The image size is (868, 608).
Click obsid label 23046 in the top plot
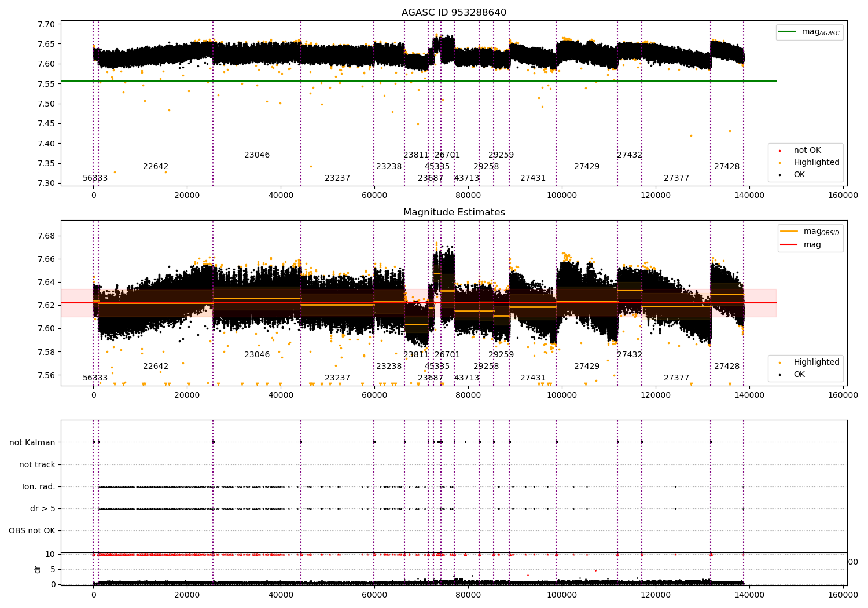257,155
